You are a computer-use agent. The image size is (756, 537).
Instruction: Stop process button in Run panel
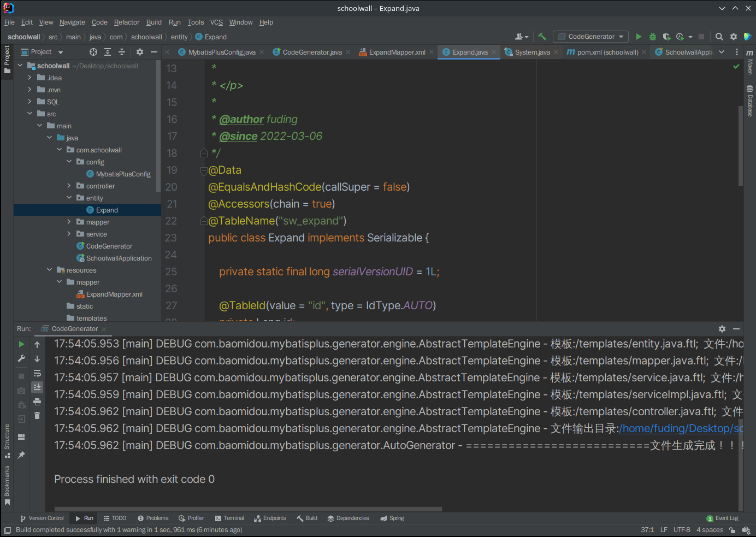[x=21, y=376]
